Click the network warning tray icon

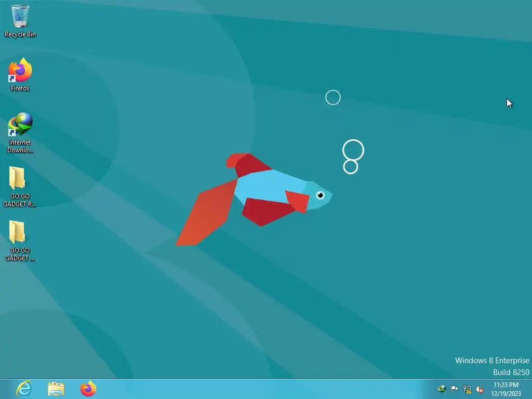467,389
